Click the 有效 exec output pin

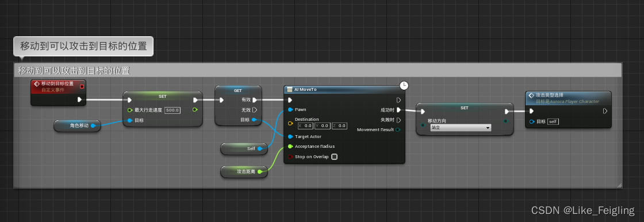pyautogui.click(x=255, y=100)
